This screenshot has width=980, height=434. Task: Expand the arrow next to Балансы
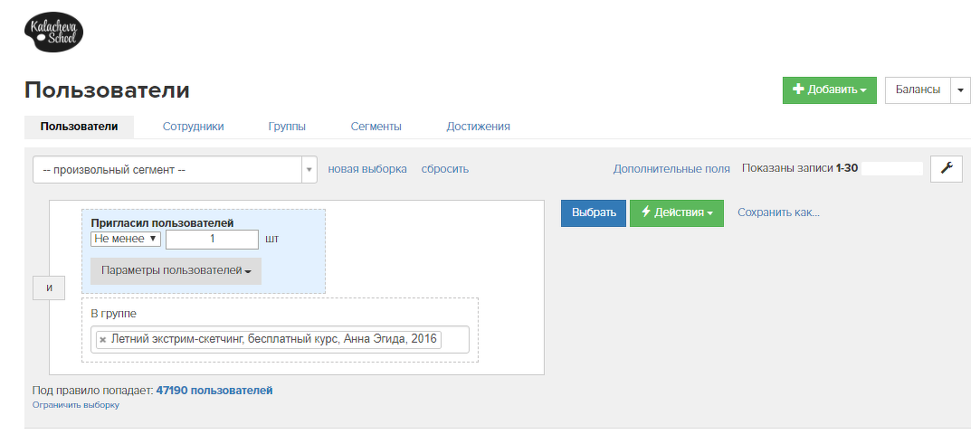point(961,90)
